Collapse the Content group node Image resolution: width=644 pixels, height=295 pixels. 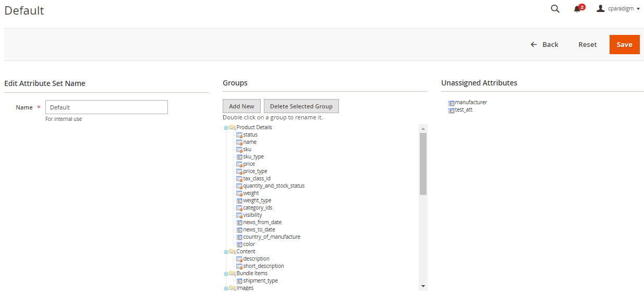click(x=226, y=252)
